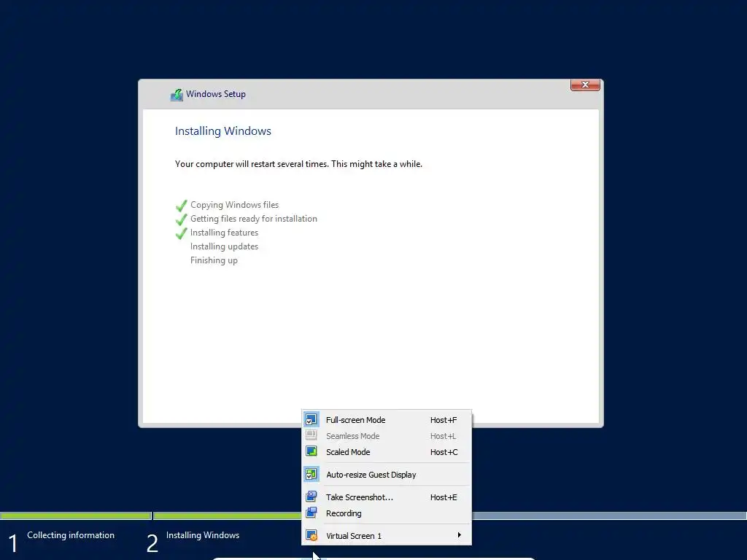This screenshot has height=560, width=747.
Task: Click 'Installing Windows' stage label at bottom
Action: coord(203,534)
